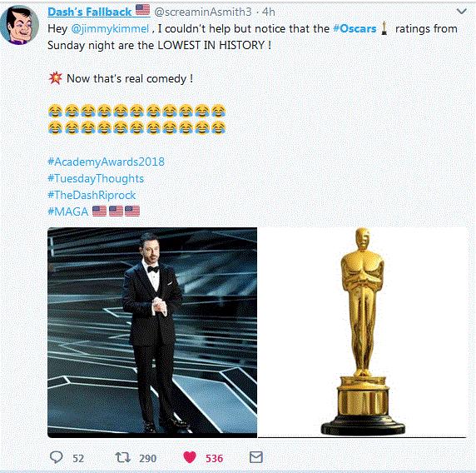The image size is (476, 473).
Task: Click the 290 retweet count
Action: pos(147,458)
